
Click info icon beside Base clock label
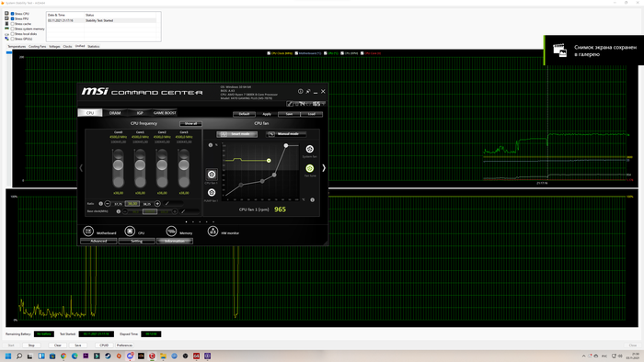119,211
